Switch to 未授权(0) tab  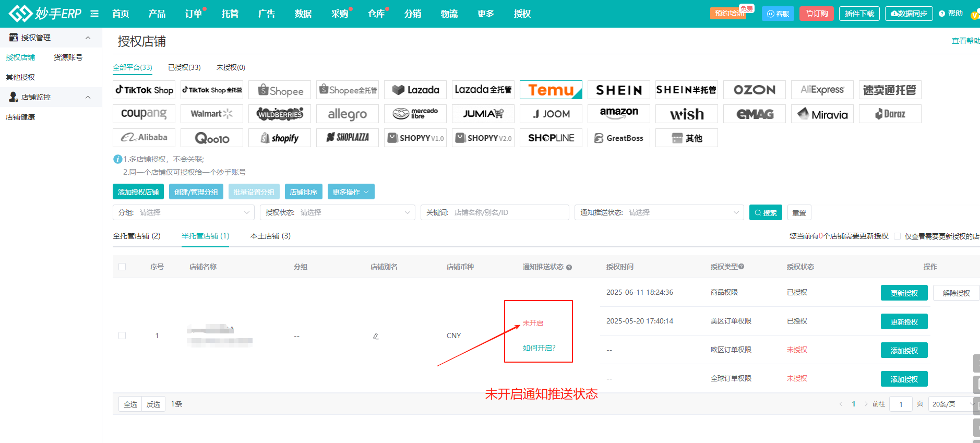231,67
